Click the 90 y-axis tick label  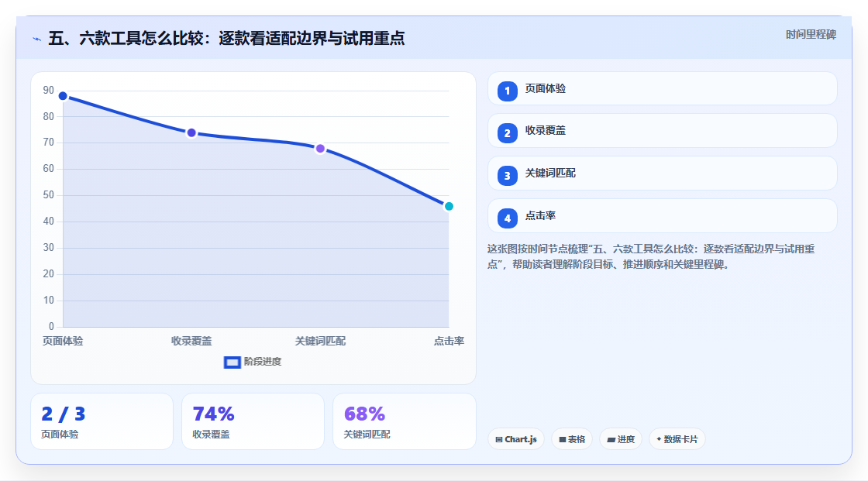49,90
